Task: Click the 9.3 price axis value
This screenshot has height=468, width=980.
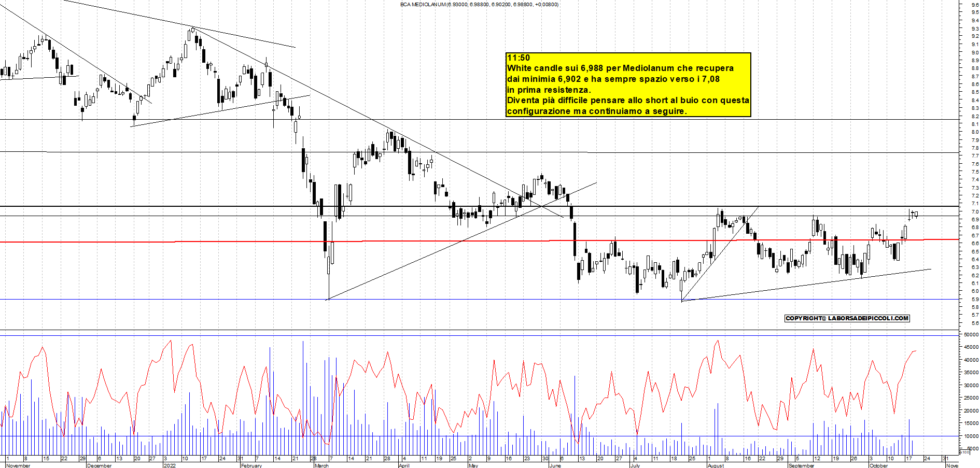Action: (x=975, y=29)
